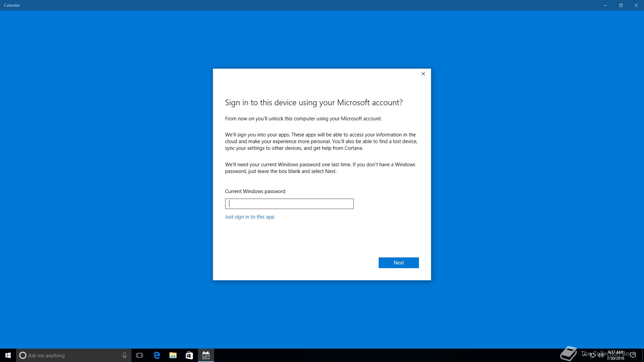The height and width of the screenshot is (362, 644).
Task: Open File Explorer from the taskbar
Action: tap(173, 355)
